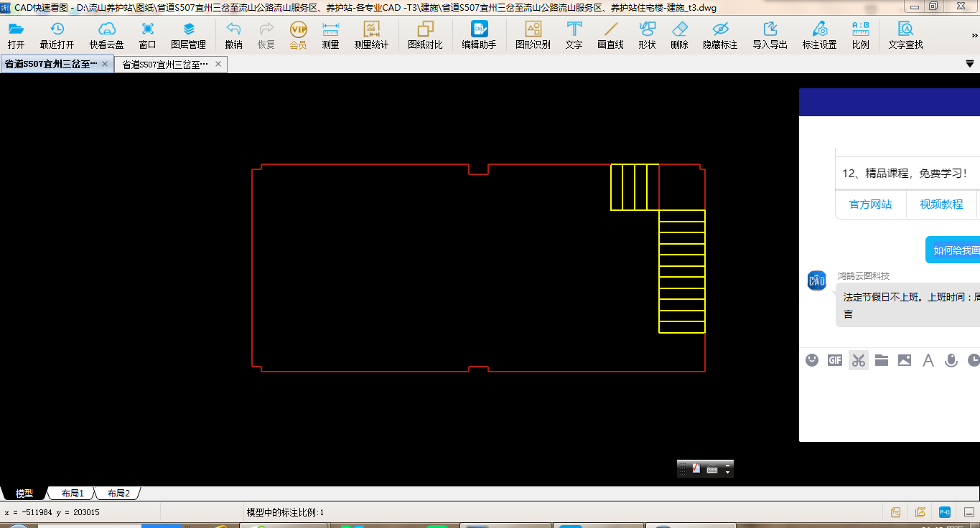Click the scissors screenshot icon in chat
The height and width of the screenshot is (528, 980).
[858, 360]
